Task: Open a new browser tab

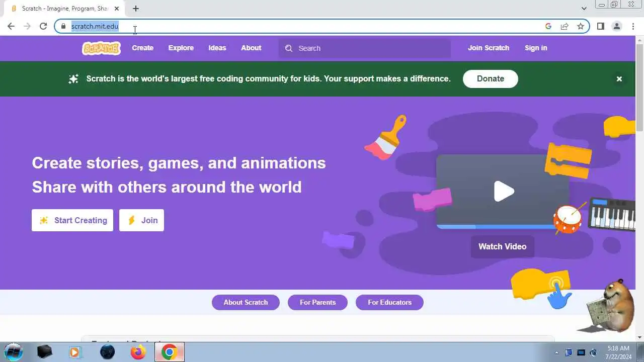Action: pos(136,9)
